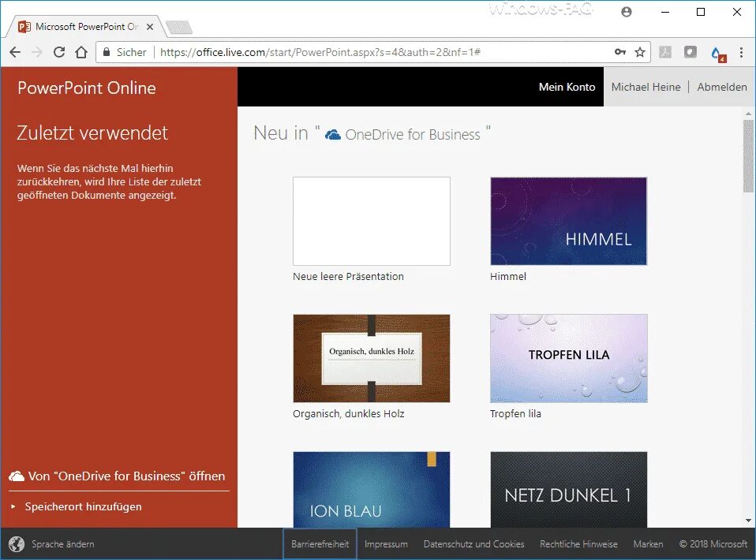Click Sprache ändern in footer
This screenshot has height=560, width=756.
(x=62, y=544)
